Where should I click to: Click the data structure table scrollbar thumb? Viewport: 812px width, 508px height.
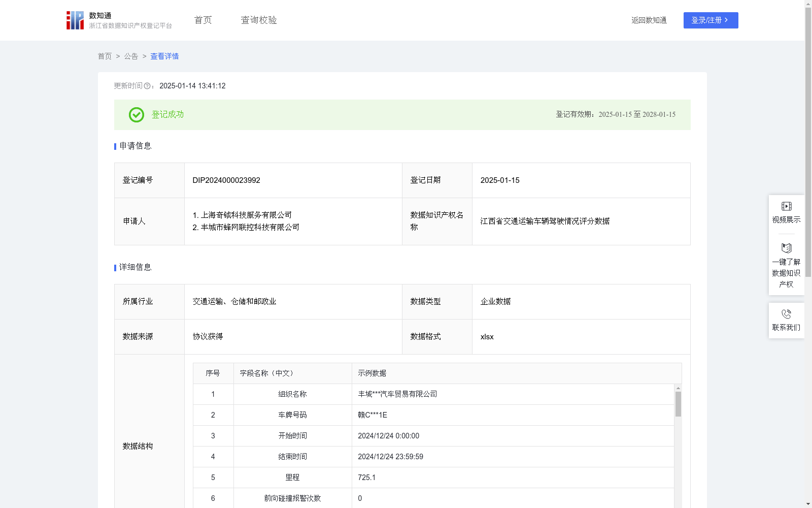[678, 404]
